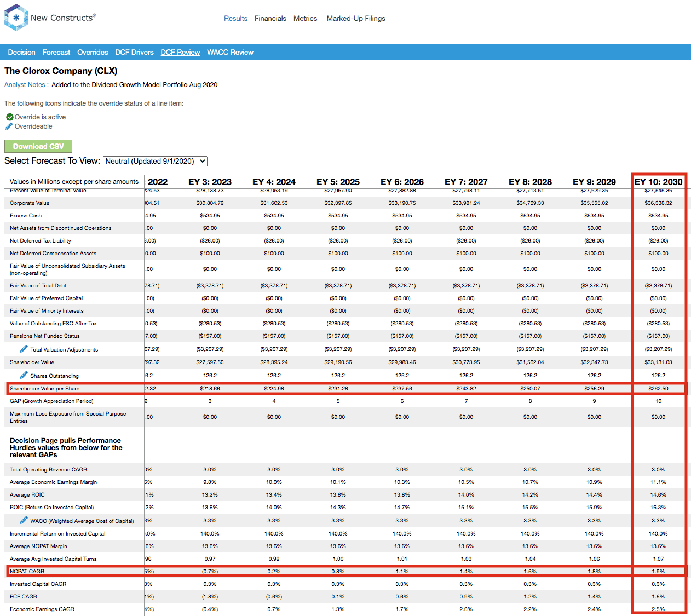Click the override pencil icon for WACC
The height and width of the screenshot is (616, 691).
click(x=24, y=520)
